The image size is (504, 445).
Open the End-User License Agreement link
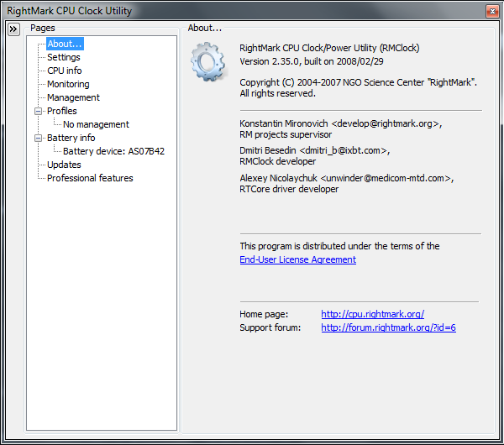297,259
